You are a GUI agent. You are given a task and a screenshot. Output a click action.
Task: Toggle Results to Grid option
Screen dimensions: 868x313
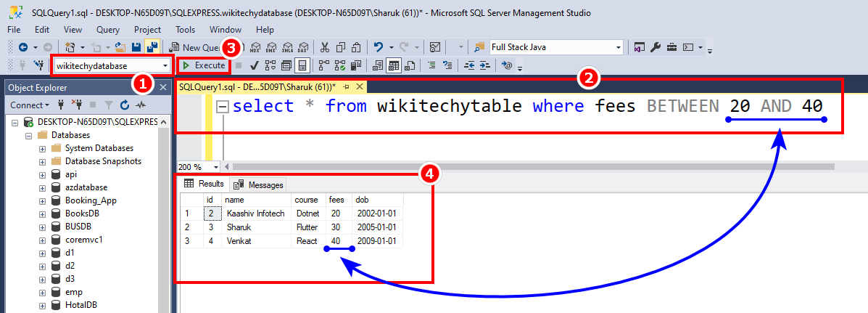(x=394, y=66)
